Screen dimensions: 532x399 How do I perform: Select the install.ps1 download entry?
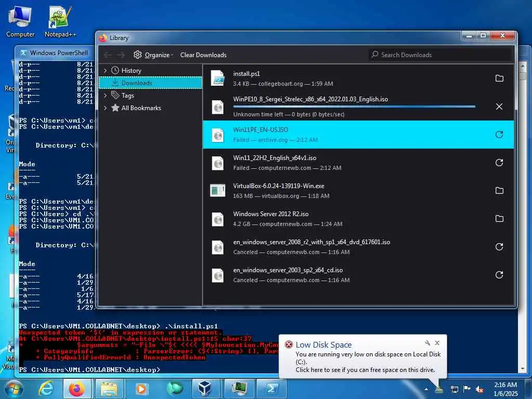point(358,78)
